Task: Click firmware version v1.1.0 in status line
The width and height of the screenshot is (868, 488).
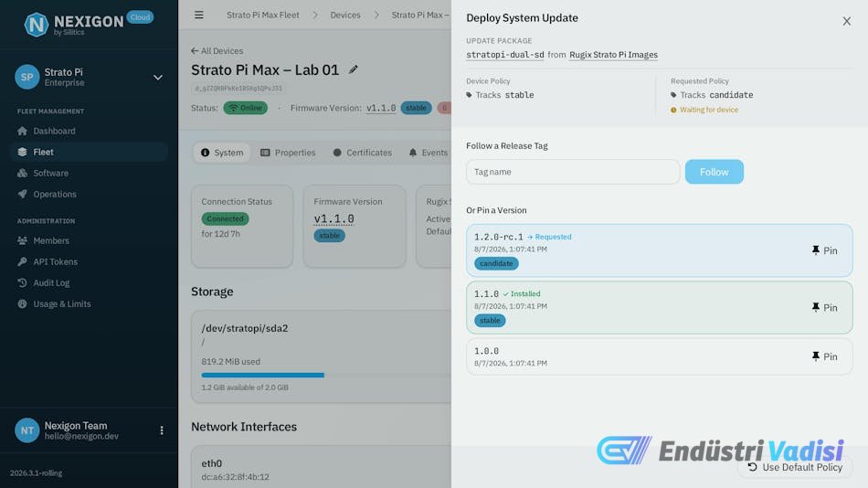Action: point(381,108)
